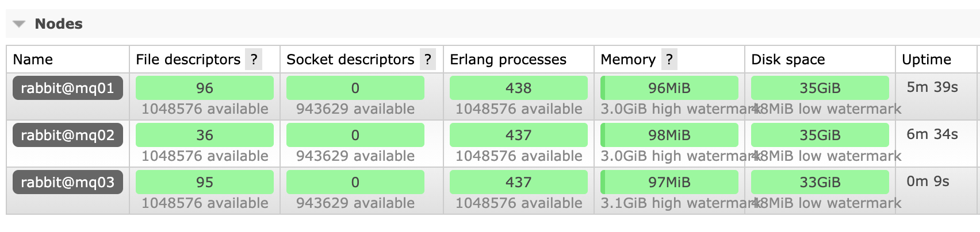Click the Uptime column header
The width and height of the screenshot is (980, 232).
[x=927, y=59]
